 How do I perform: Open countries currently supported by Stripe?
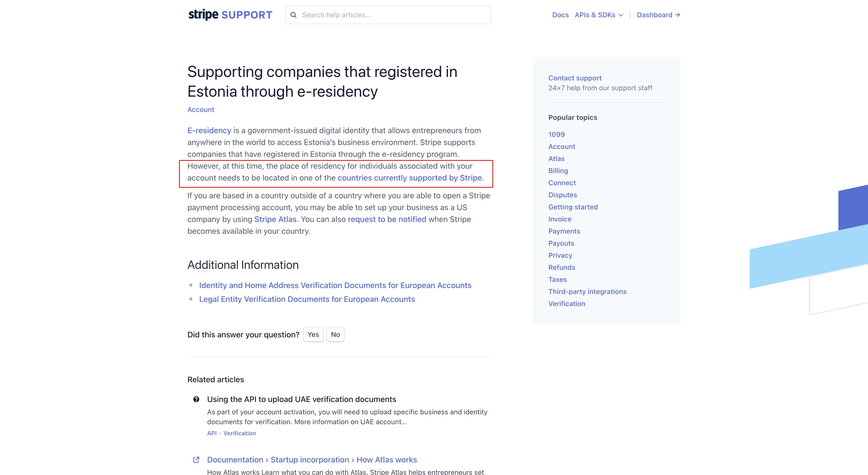[x=410, y=178]
